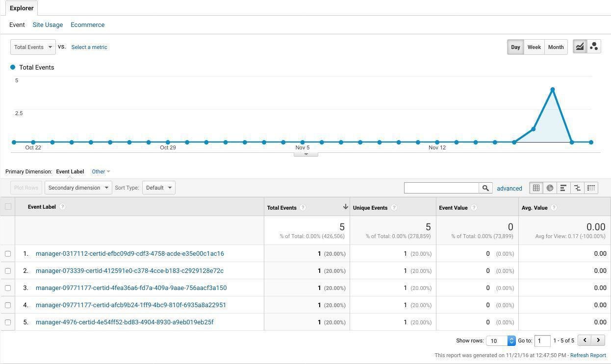Click the peak data point on chart
This screenshot has height=364, width=611.
pyautogui.click(x=553, y=90)
